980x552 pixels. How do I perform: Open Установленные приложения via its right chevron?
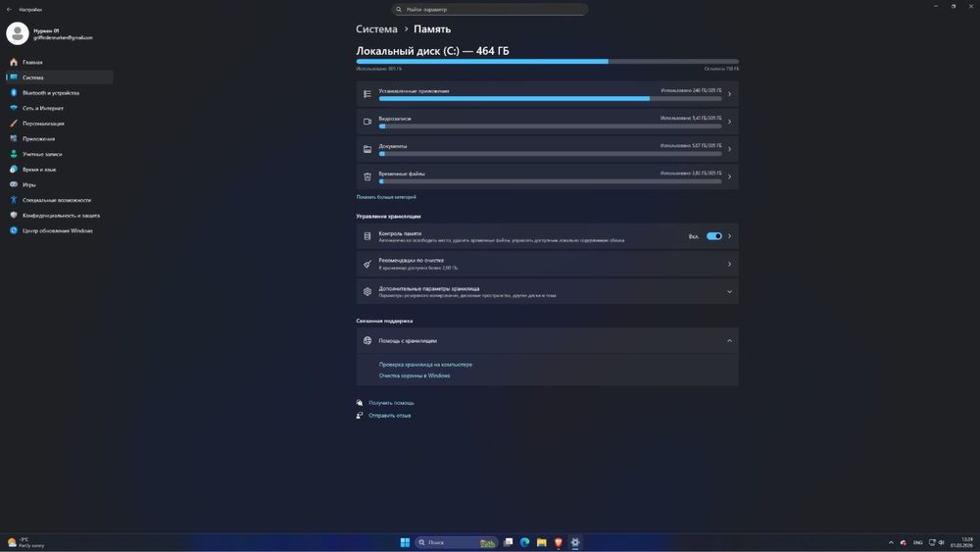tap(729, 94)
